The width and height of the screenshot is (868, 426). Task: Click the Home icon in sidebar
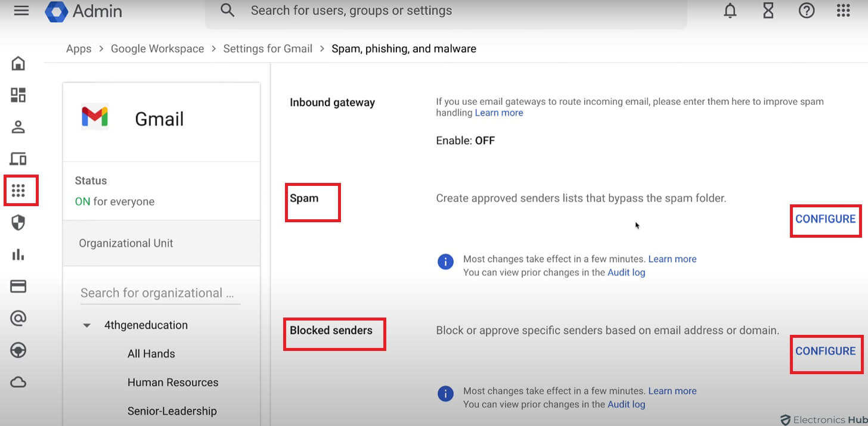pyautogui.click(x=18, y=63)
